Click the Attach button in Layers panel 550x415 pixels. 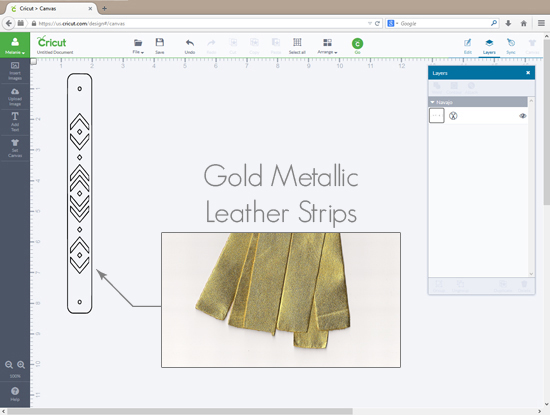pos(471,88)
